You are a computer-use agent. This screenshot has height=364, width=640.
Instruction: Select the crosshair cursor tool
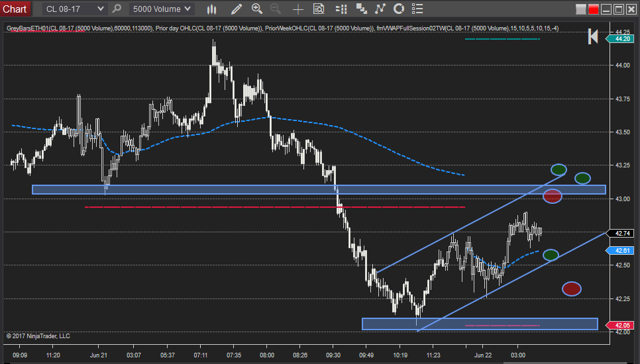click(x=298, y=9)
